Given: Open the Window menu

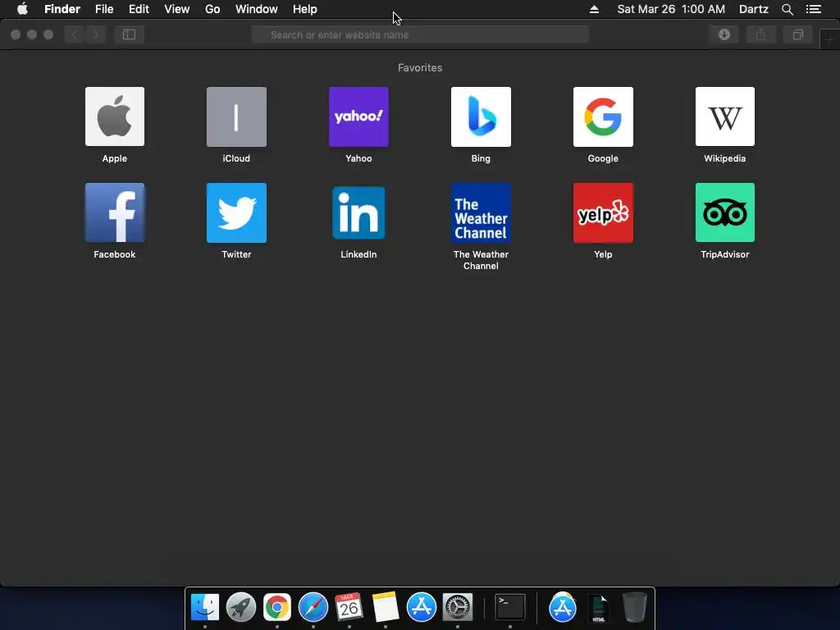Looking at the screenshot, I should (257, 9).
